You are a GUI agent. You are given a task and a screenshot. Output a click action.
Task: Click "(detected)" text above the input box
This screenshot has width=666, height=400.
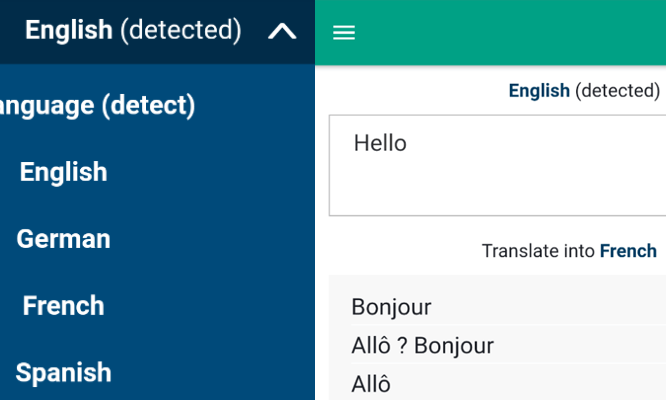(x=617, y=91)
